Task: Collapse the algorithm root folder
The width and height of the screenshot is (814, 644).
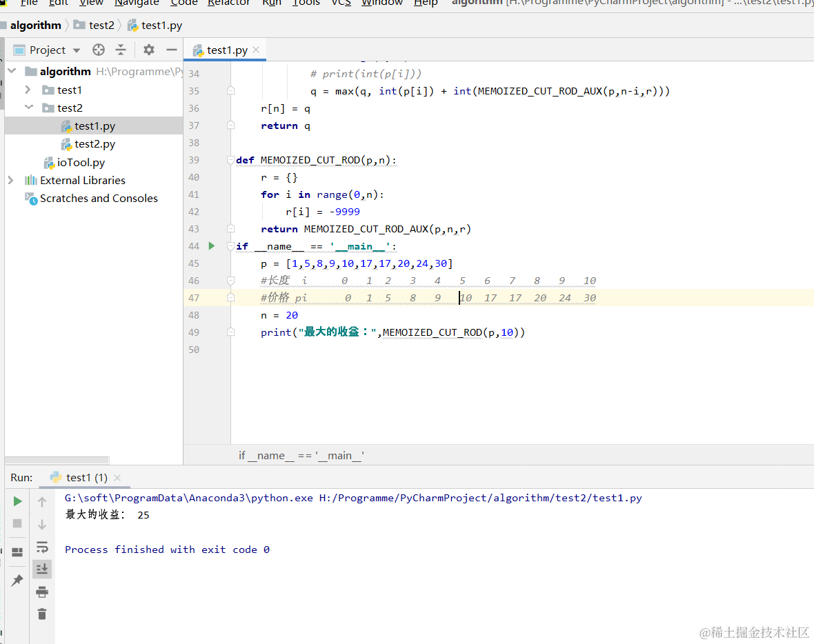Action: click(x=12, y=71)
